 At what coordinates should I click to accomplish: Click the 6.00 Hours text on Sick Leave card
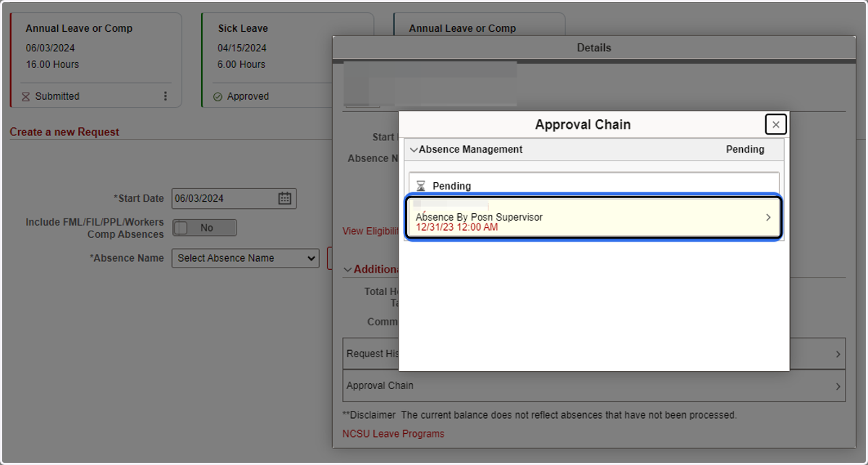242,64
